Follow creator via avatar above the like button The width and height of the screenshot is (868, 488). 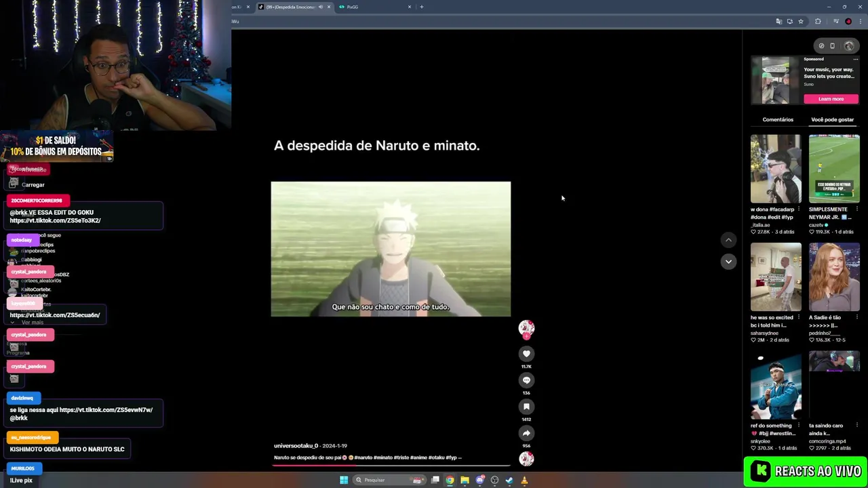tap(526, 328)
